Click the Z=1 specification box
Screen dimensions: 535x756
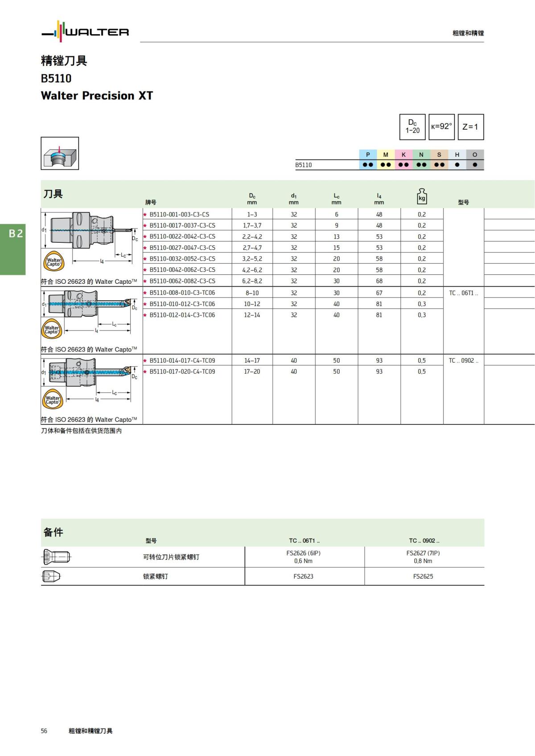tap(470, 127)
